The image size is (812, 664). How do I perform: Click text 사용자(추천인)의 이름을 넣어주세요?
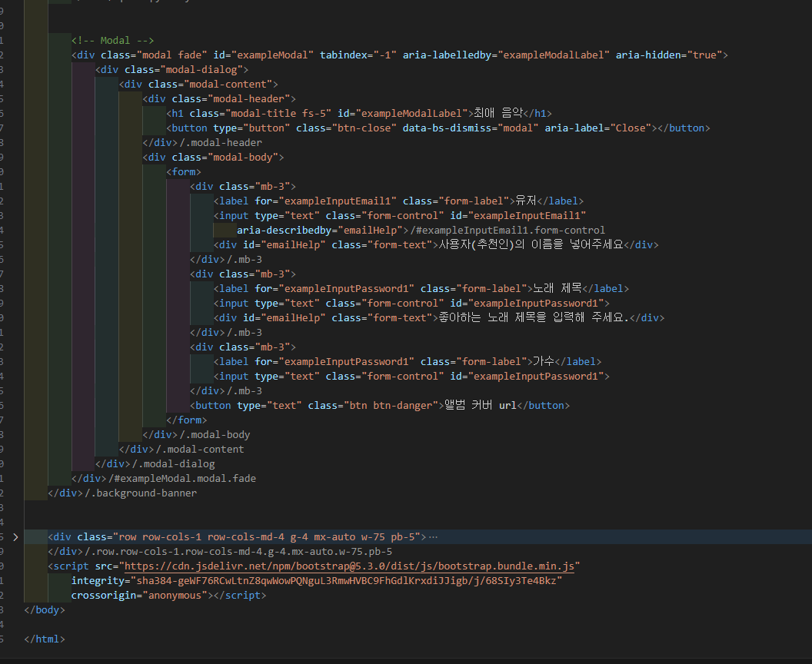pyautogui.click(x=531, y=244)
